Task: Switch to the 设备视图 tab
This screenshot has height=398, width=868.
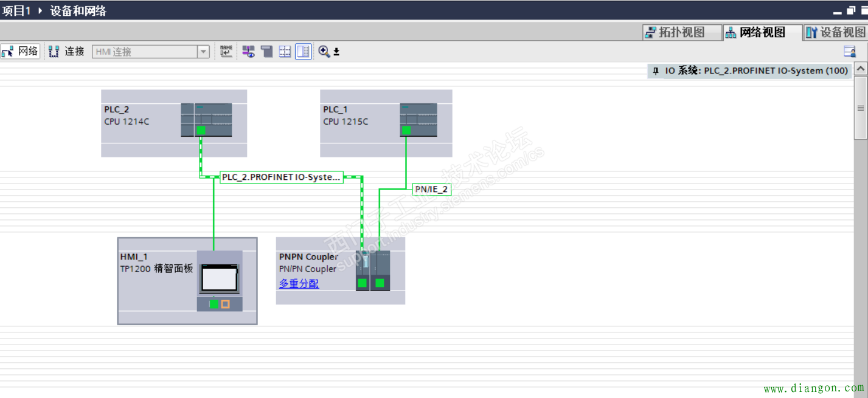Action: point(836,33)
